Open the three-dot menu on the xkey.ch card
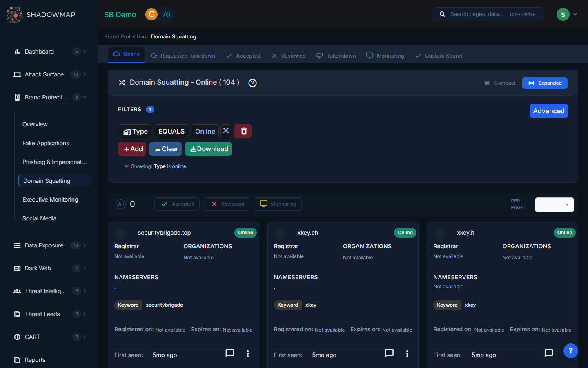 point(407,354)
